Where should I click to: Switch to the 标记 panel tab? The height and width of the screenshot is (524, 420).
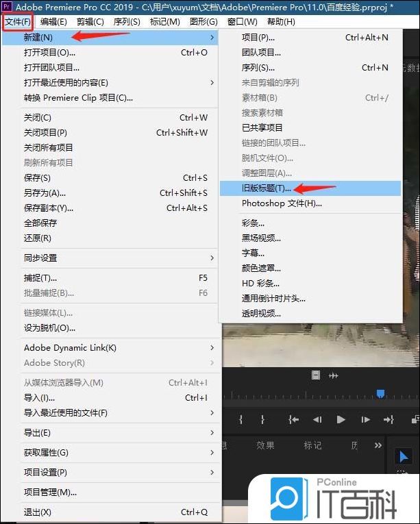click(x=312, y=445)
